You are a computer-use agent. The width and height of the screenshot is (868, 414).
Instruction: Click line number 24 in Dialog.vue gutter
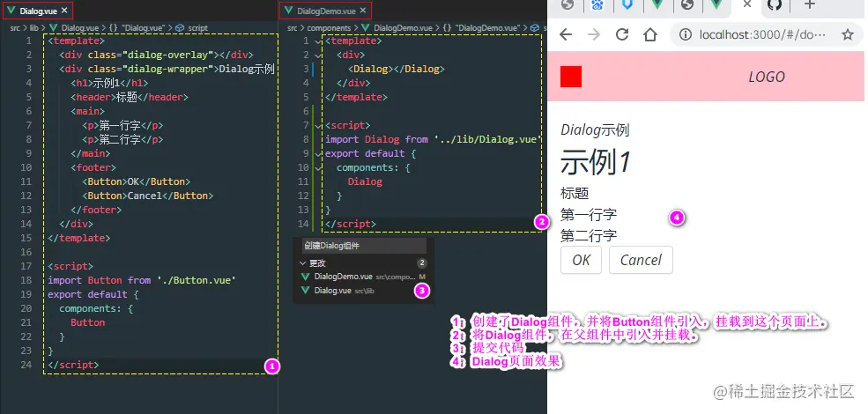(26, 365)
